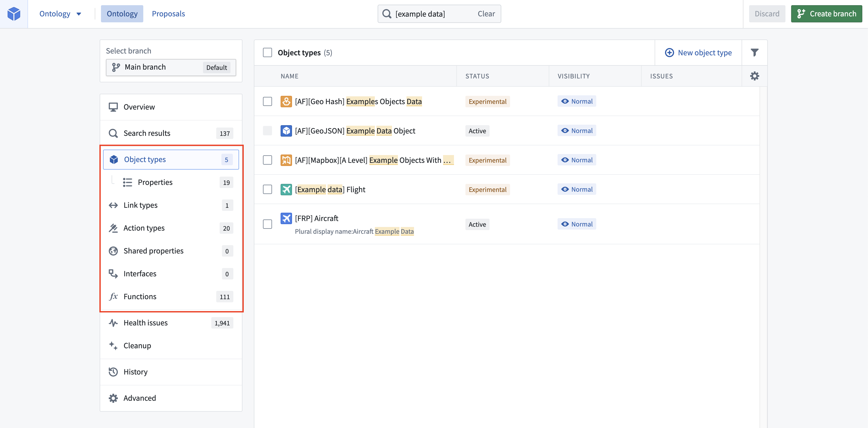This screenshot has width=868, height=428.
Task: Open the filter funnel icon
Action: point(755,52)
